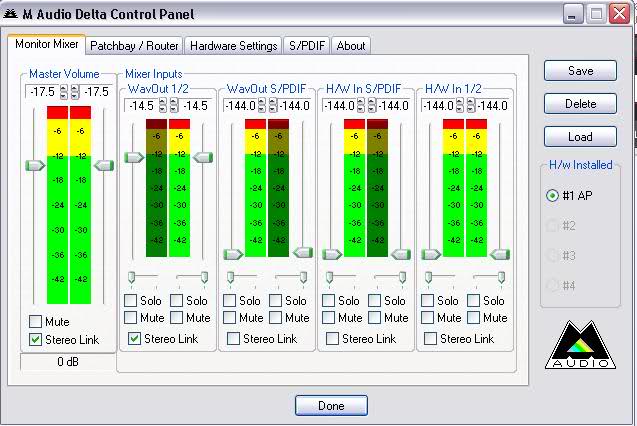The width and height of the screenshot is (637, 426).
Task: Mute the left H/W In S/PDIF channel
Action: pyautogui.click(x=328, y=317)
